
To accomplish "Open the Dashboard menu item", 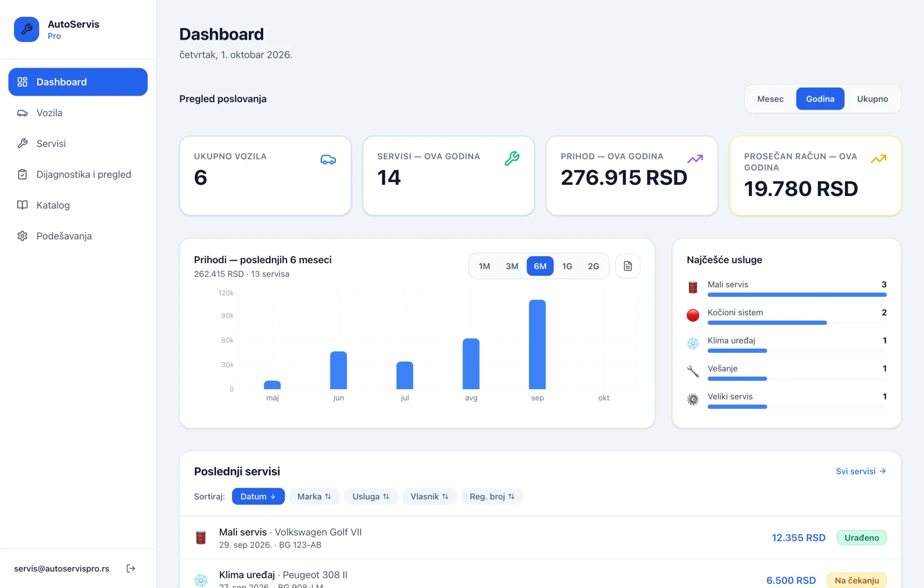I will [78, 82].
